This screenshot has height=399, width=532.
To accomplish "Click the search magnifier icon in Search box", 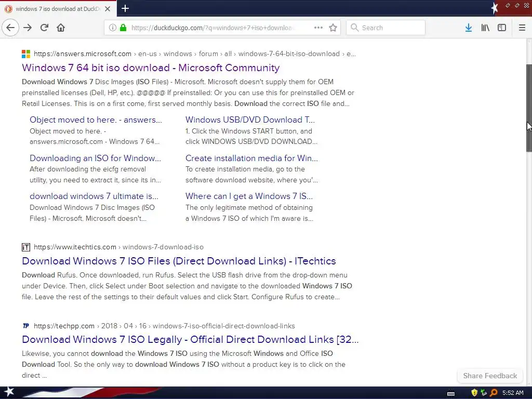I will click(354, 28).
